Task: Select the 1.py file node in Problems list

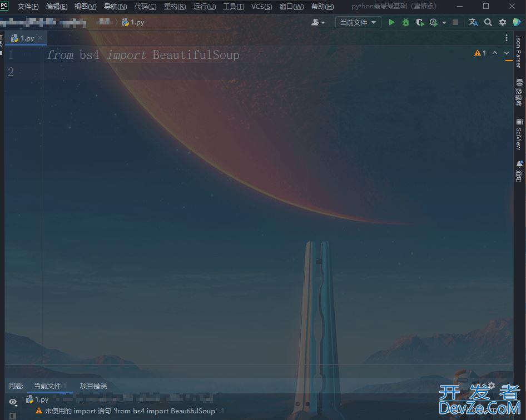Action: point(37,399)
